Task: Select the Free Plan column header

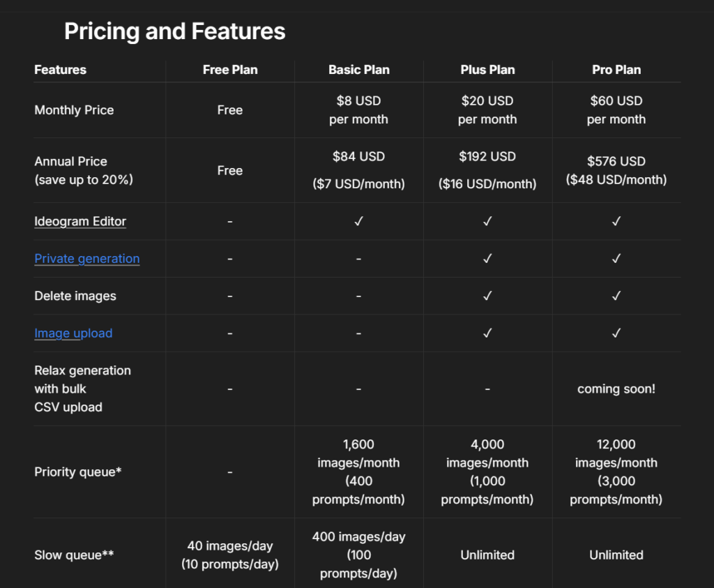Action: 230,70
